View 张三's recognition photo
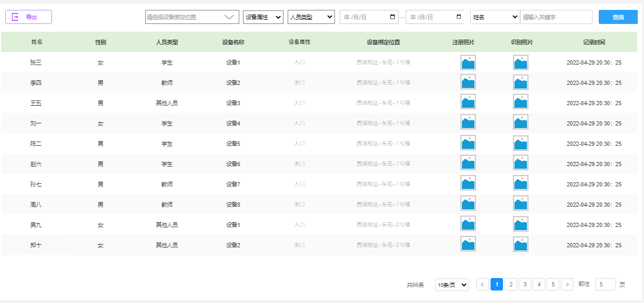Viewport: 644px width, 303px height. [521, 62]
